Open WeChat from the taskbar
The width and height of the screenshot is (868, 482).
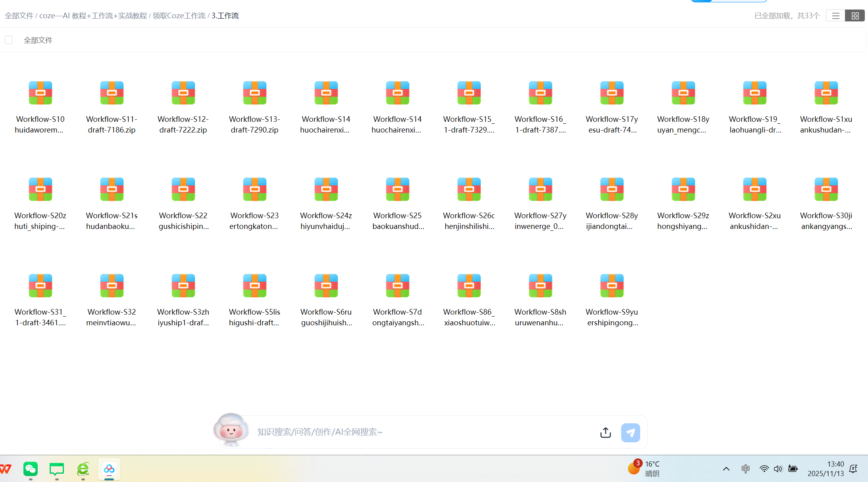[x=31, y=469]
